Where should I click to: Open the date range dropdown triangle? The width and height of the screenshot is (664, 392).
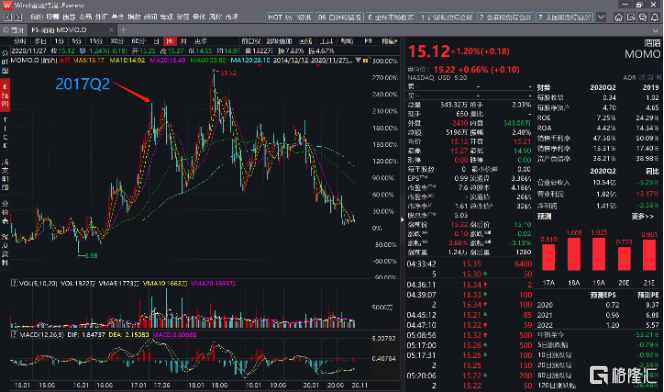(358, 61)
